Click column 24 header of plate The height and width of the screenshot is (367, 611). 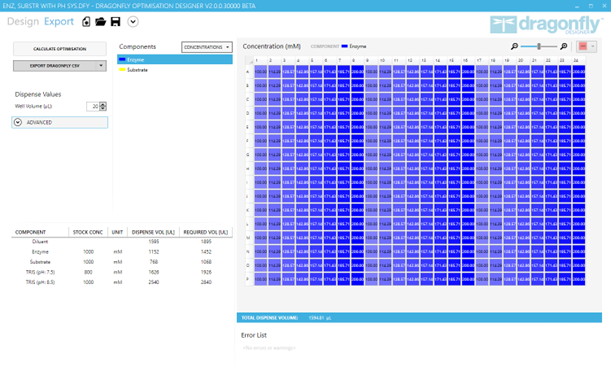[x=578, y=60]
